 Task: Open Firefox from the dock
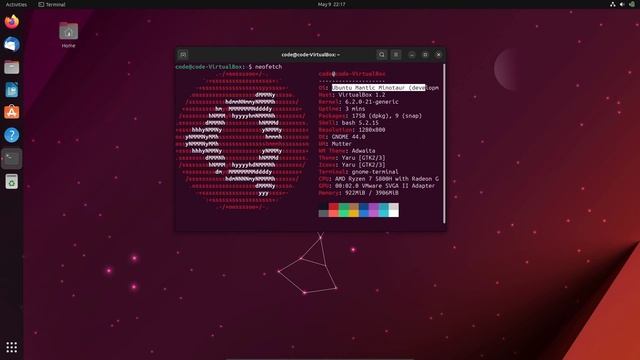click(x=12, y=22)
